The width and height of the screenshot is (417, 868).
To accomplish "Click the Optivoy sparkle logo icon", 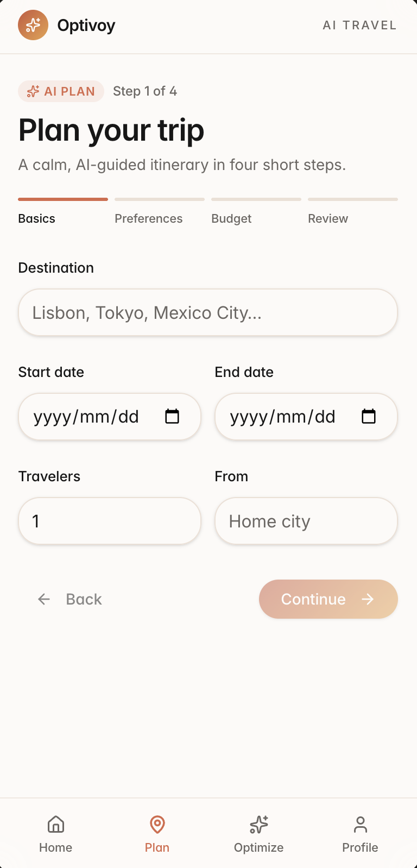I will click(33, 25).
